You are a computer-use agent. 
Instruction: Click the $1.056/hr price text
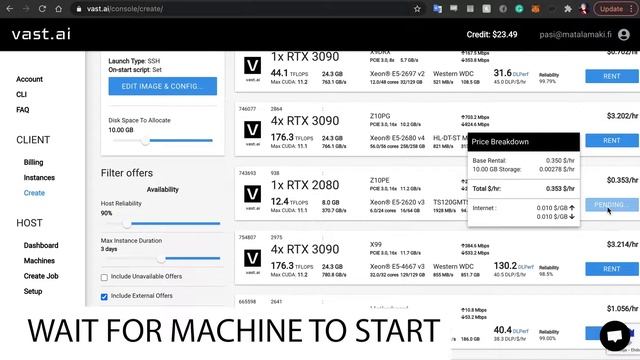pos(622,309)
